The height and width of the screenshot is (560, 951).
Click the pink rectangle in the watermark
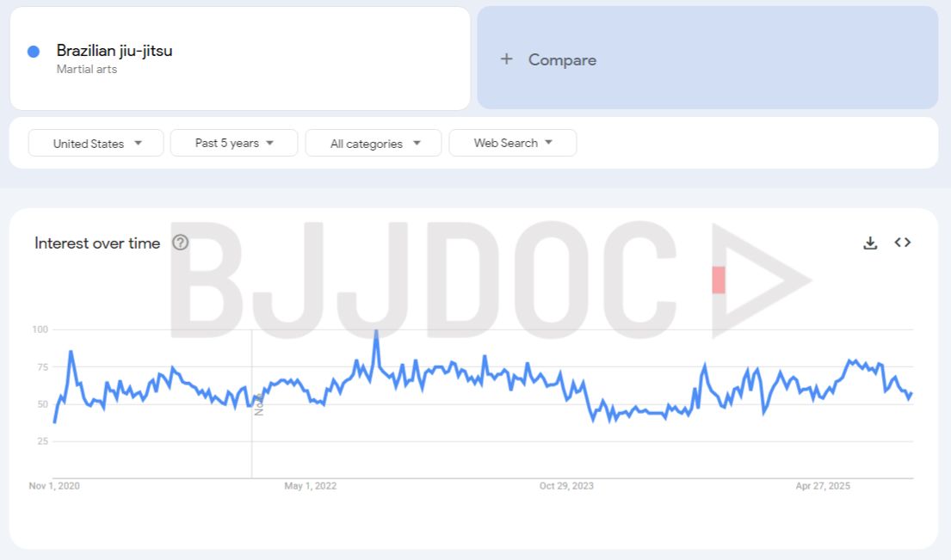click(719, 280)
